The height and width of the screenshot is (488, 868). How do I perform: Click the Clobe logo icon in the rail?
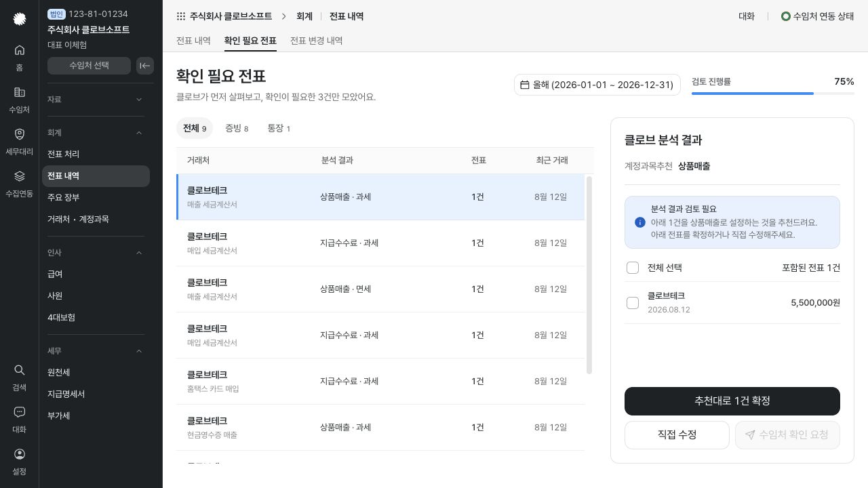20,19
